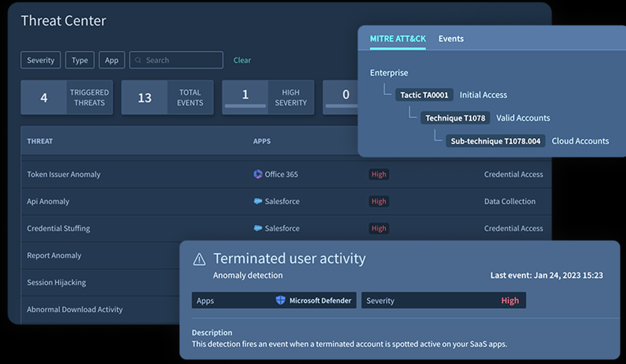Image resolution: width=626 pixels, height=364 pixels.
Task: Click the search magnifier icon
Action: [138, 60]
